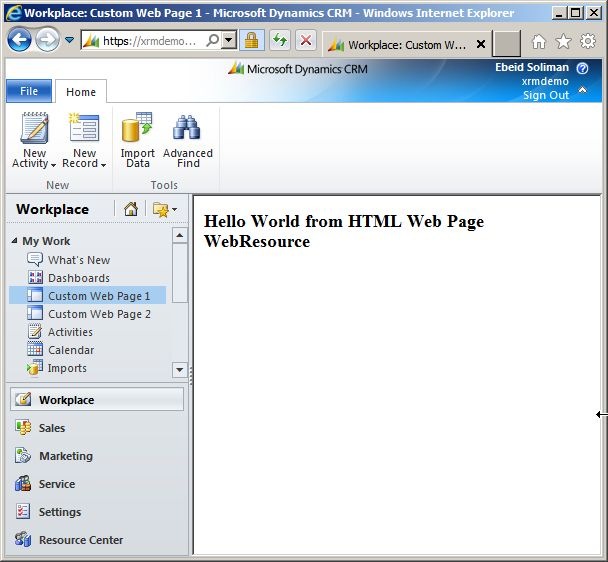Click inside the https://xrmdemo address field
The width and height of the screenshot is (608, 562).
coord(149,40)
